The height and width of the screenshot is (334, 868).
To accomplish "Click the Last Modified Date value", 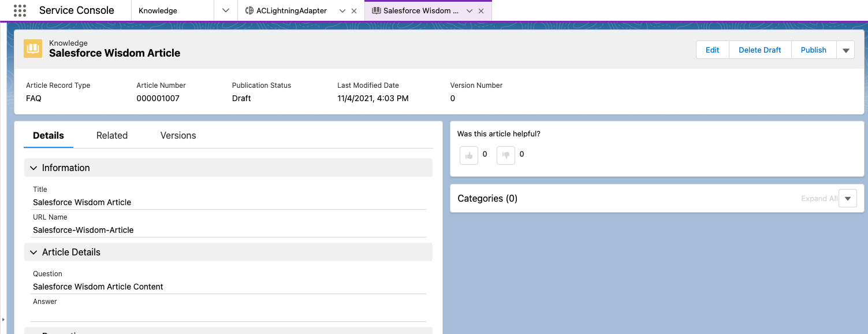I will coord(373,98).
